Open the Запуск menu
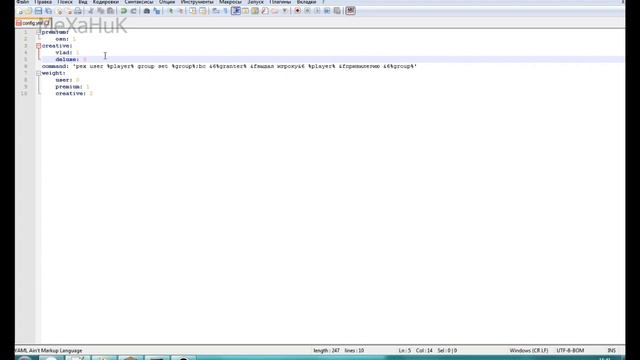The height and width of the screenshot is (360, 640). (256, 2)
